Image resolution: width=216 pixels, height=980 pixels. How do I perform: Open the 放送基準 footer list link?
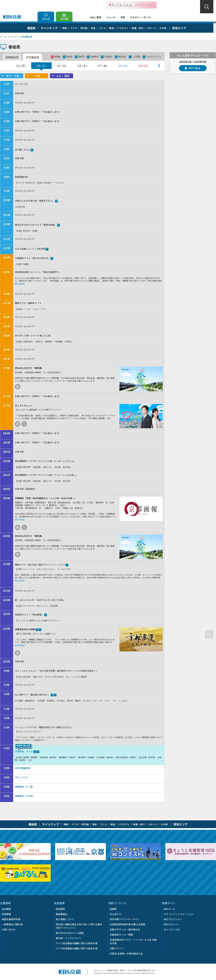click(60, 909)
